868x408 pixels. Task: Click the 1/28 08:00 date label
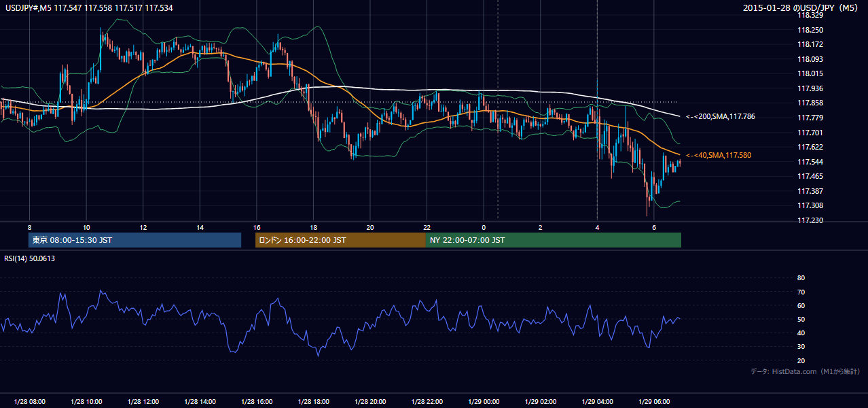coord(29,402)
